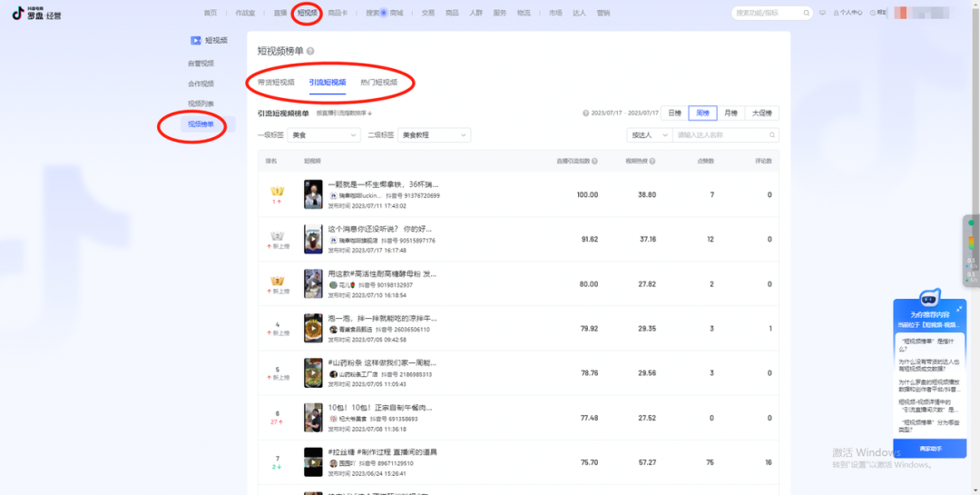Click the 商家助手 button

tap(930, 449)
